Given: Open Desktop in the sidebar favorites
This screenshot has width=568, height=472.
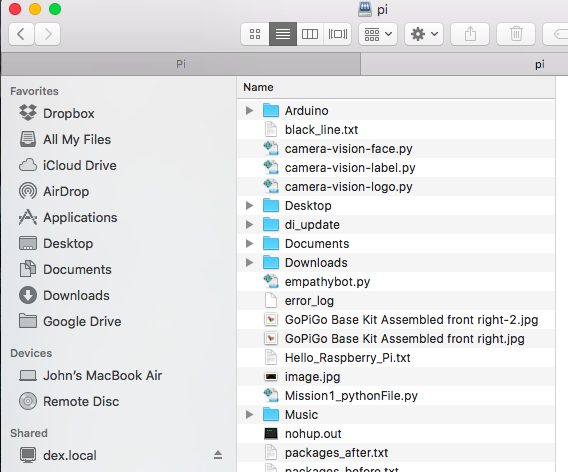Looking at the screenshot, I should (x=68, y=243).
